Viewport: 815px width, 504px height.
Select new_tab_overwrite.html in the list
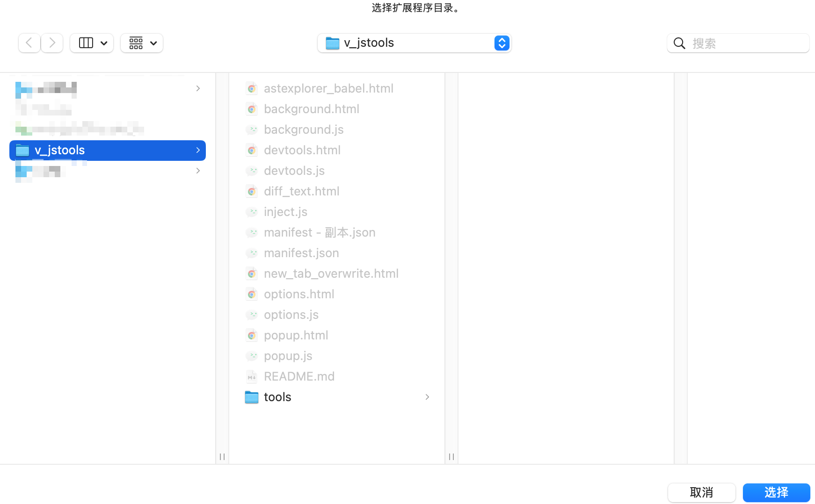(331, 274)
